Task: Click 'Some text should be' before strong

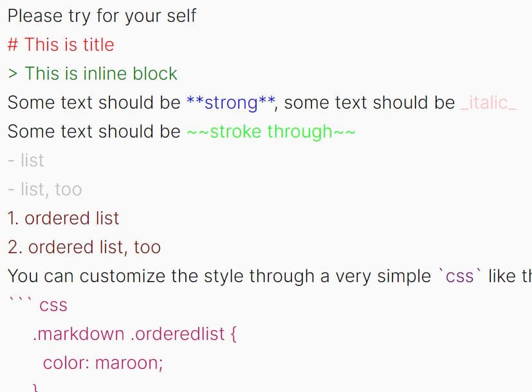Action: pos(94,103)
